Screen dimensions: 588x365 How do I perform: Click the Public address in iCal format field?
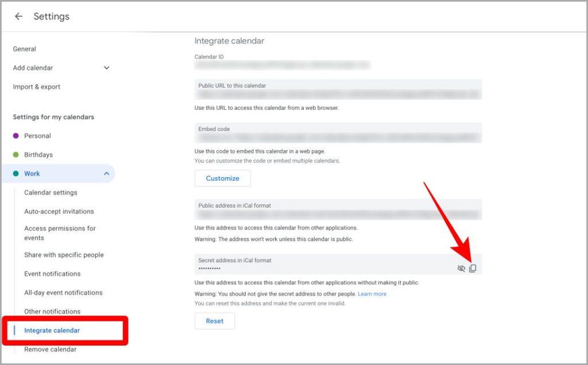[338, 209]
